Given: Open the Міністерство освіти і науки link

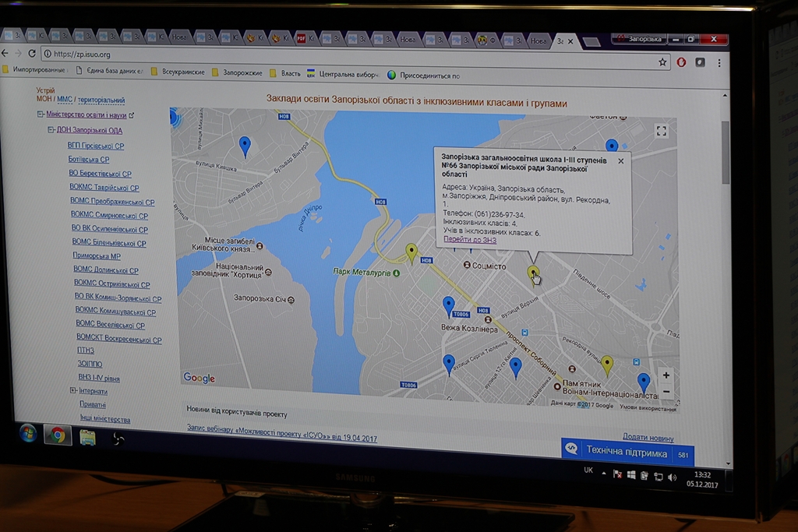Looking at the screenshot, I should [86, 115].
